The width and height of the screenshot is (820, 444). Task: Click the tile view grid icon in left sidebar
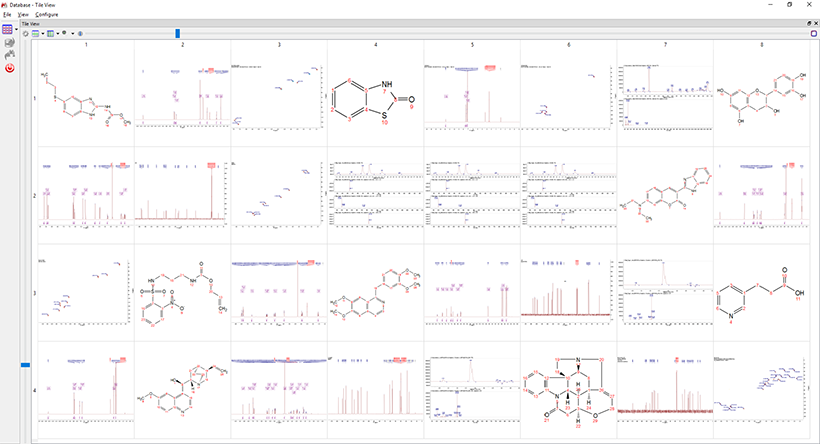click(8, 31)
